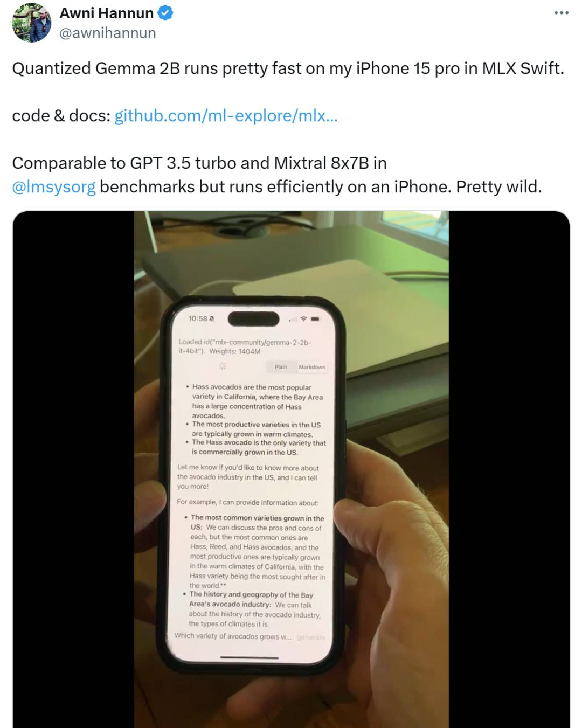Viewport: 582px width, 728px height.
Task: Click the Loaded gemma-2-2b model info text
Action: click(x=245, y=346)
